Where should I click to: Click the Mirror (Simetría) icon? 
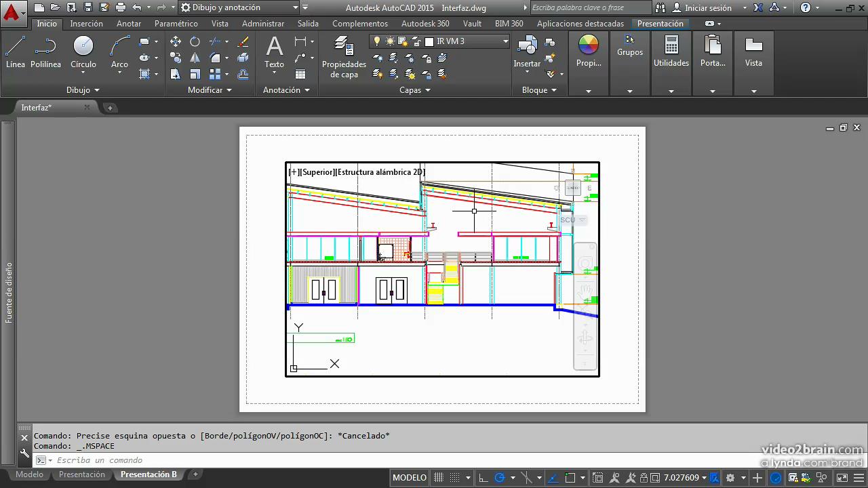195,58
